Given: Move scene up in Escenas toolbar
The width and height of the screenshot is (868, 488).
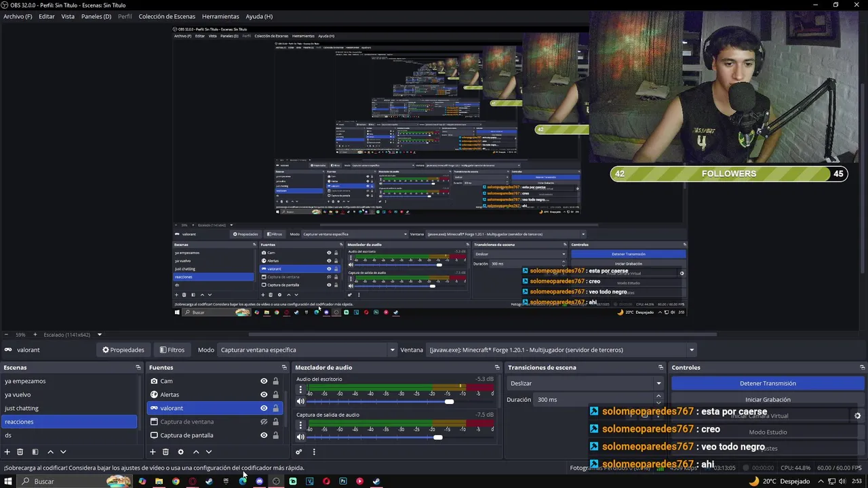Looking at the screenshot, I should (x=50, y=452).
